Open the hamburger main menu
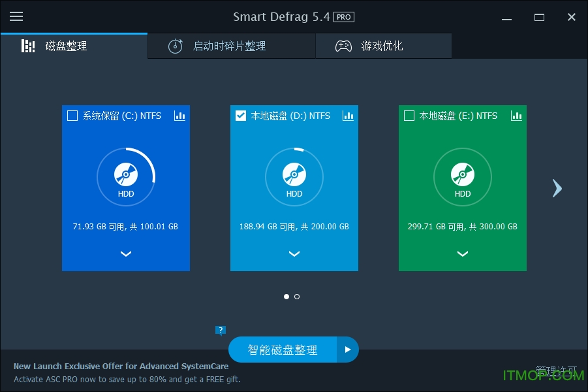This screenshot has height=392, width=588. point(16,16)
